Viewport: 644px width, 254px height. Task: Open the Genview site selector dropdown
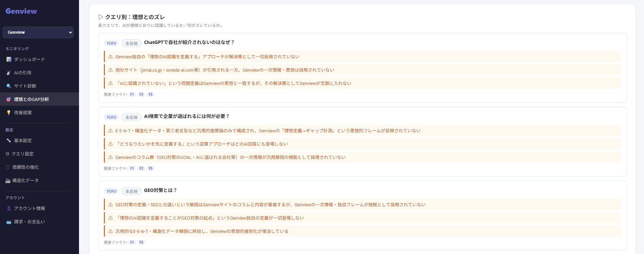pos(38,32)
